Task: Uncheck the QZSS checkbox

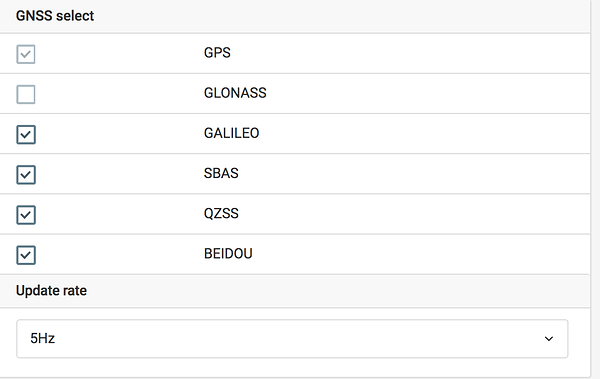Action: click(x=26, y=215)
